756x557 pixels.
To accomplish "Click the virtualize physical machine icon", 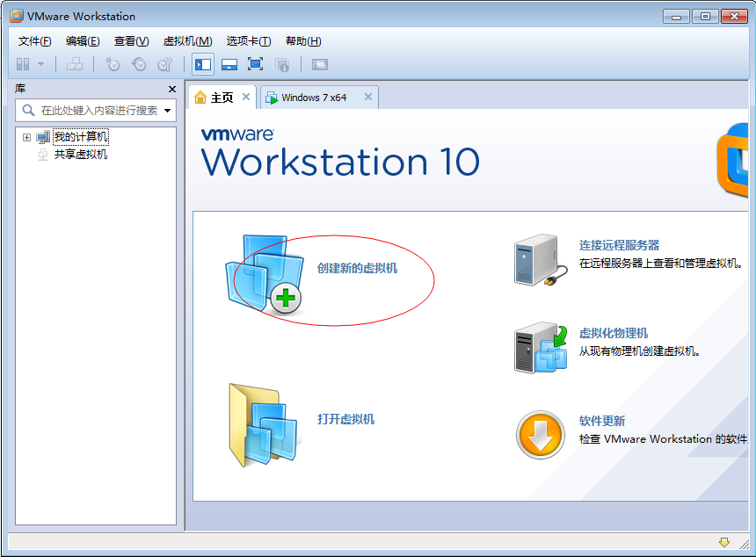I will [541, 347].
